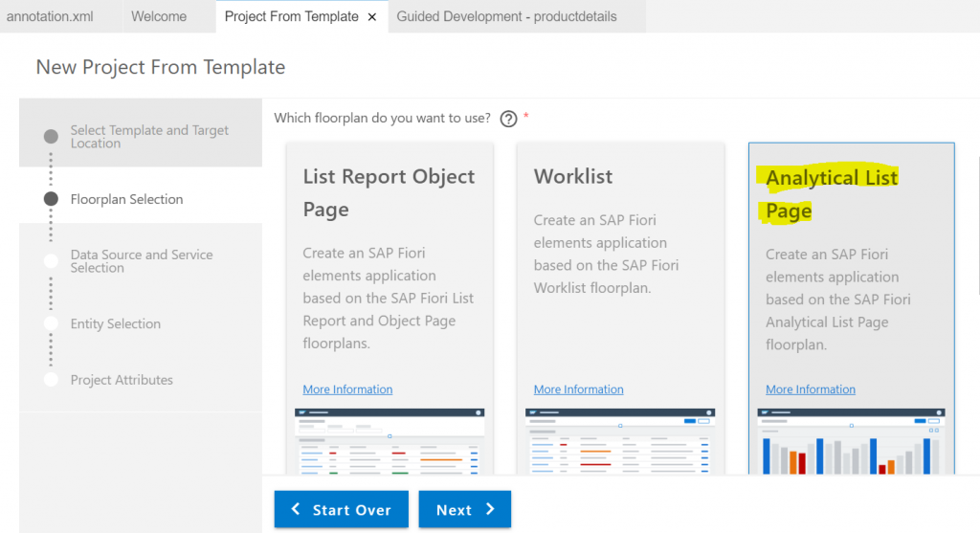Image resolution: width=980 pixels, height=533 pixels.
Task: Click the Project Attributes step bullet
Action: click(x=52, y=380)
